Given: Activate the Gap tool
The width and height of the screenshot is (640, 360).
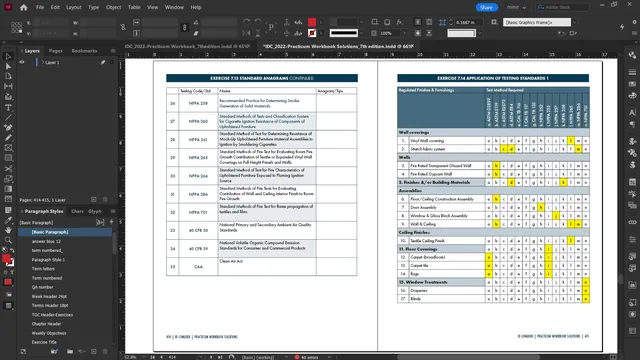Looking at the screenshot, I should [8, 86].
